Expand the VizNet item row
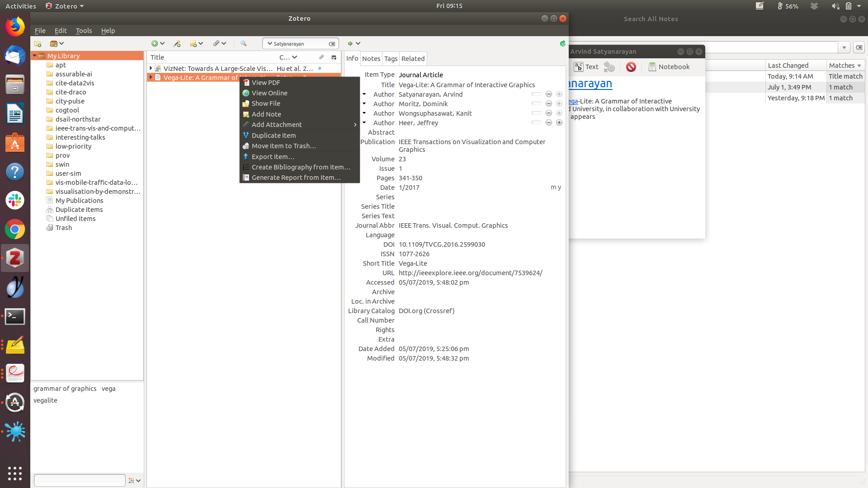Image resolution: width=868 pixels, height=488 pixels. [151, 68]
